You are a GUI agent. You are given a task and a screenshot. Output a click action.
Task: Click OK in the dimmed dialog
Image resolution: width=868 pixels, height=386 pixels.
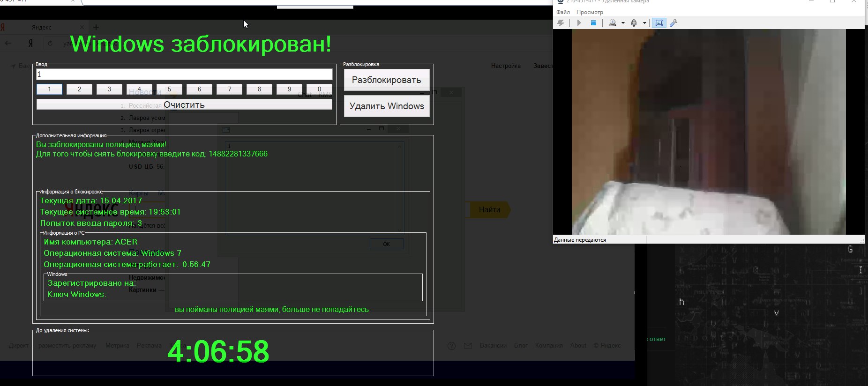pyautogui.click(x=387, y=244)
